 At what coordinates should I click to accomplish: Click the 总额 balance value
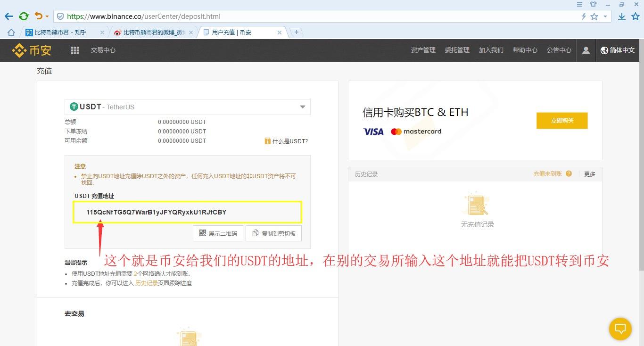182,122
